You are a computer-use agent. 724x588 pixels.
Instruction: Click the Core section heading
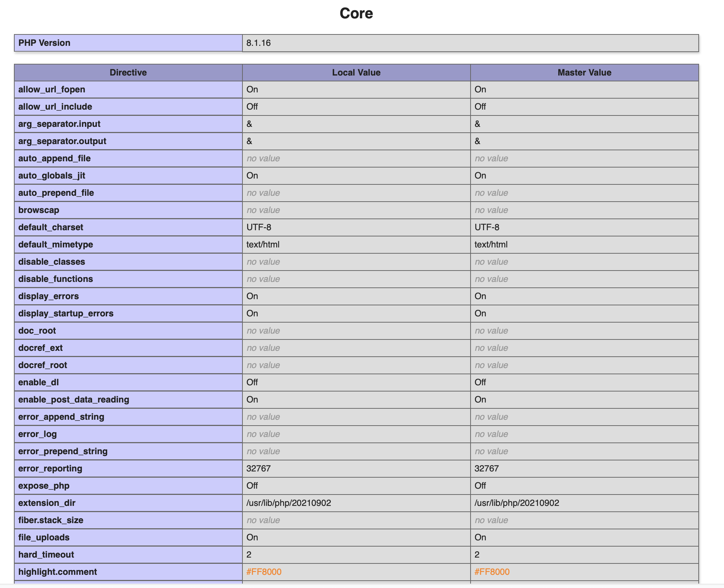click(356, 14)
